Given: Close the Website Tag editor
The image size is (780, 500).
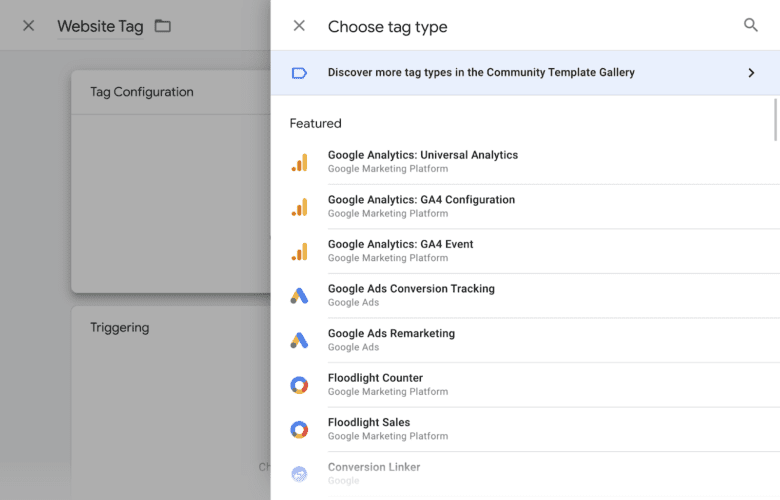Looking at the screenshot, I should 28,26.
